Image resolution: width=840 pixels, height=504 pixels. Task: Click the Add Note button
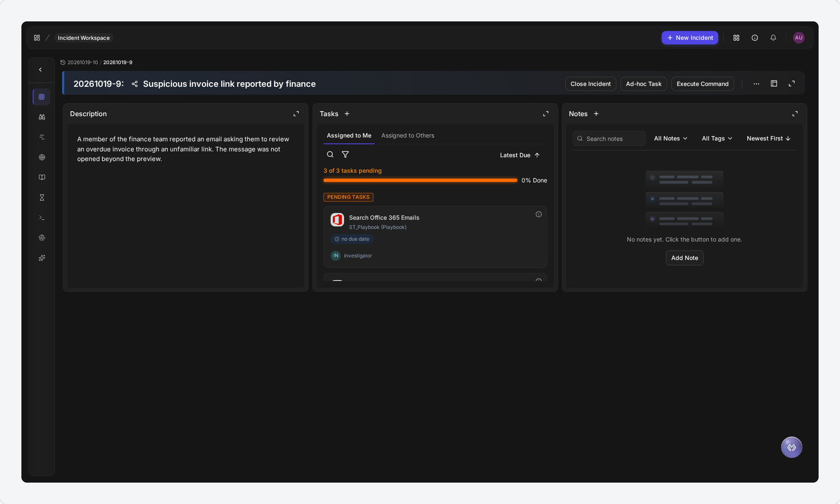685,258
